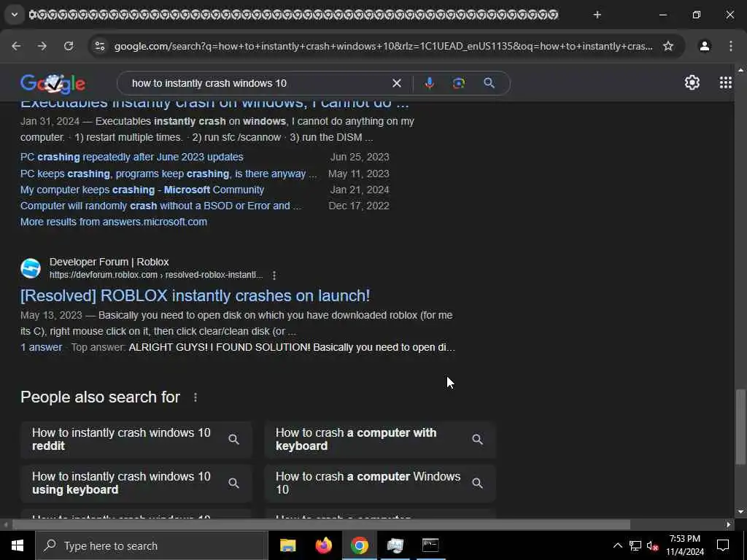Open the Chrome profile avatar
The image size is (747, 560).
point(704,46)
